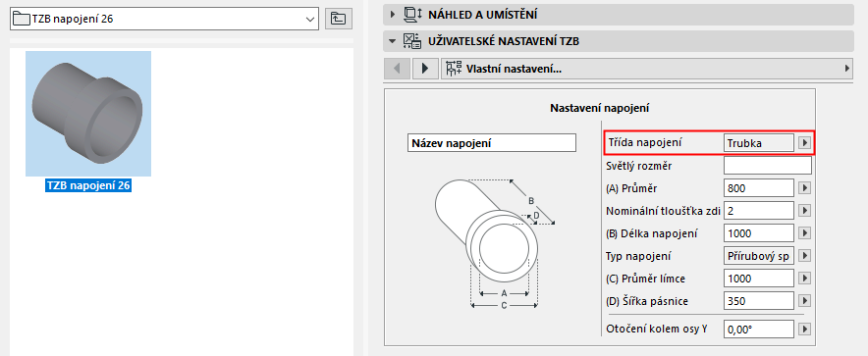Click the Vlastní nastavení settings icon
868x356 pixels.
(455, 69)
